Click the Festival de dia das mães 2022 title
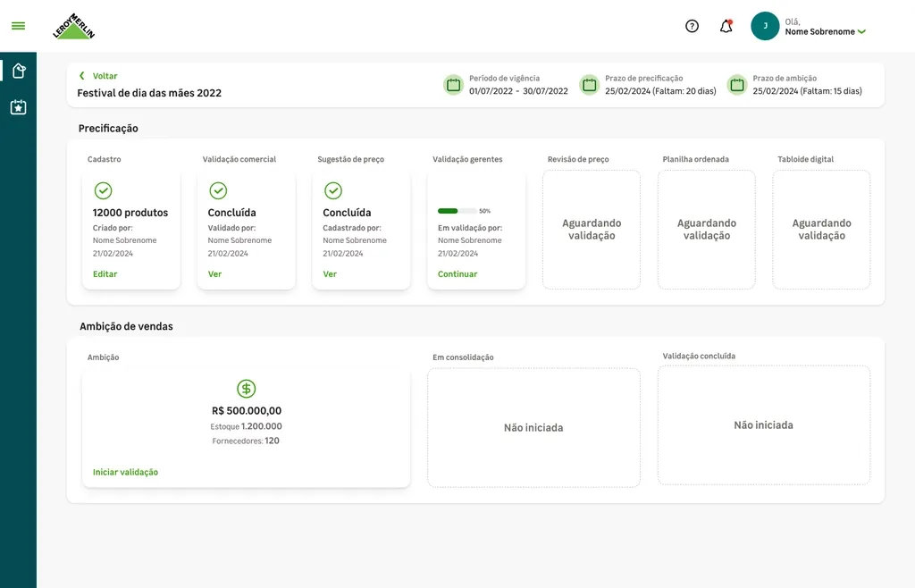This screenshot has height=588, width=915. 149,93
